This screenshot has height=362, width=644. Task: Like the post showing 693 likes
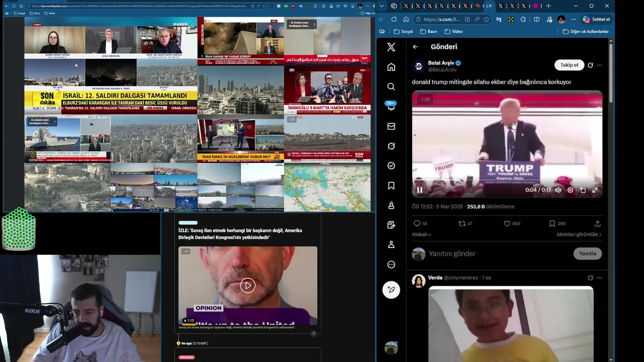(x=512, y=223)
